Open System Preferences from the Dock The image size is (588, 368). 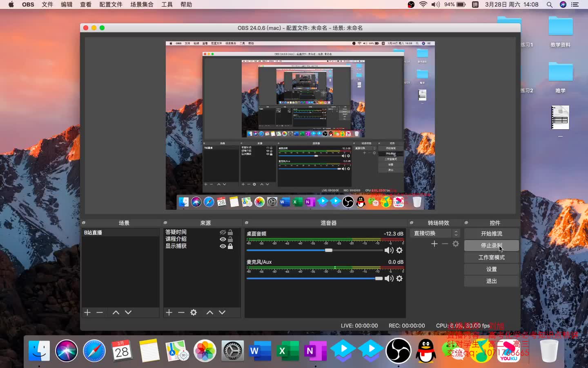[232, 351]
